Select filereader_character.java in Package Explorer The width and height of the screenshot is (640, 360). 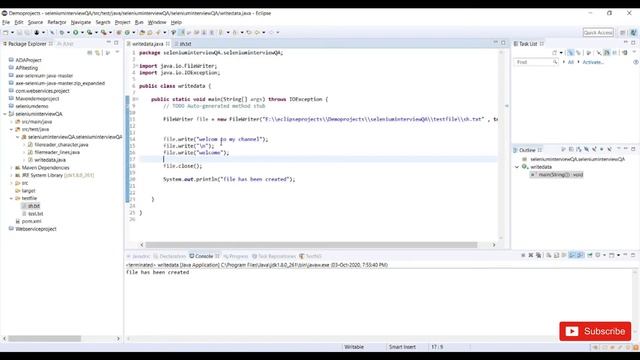61,145
